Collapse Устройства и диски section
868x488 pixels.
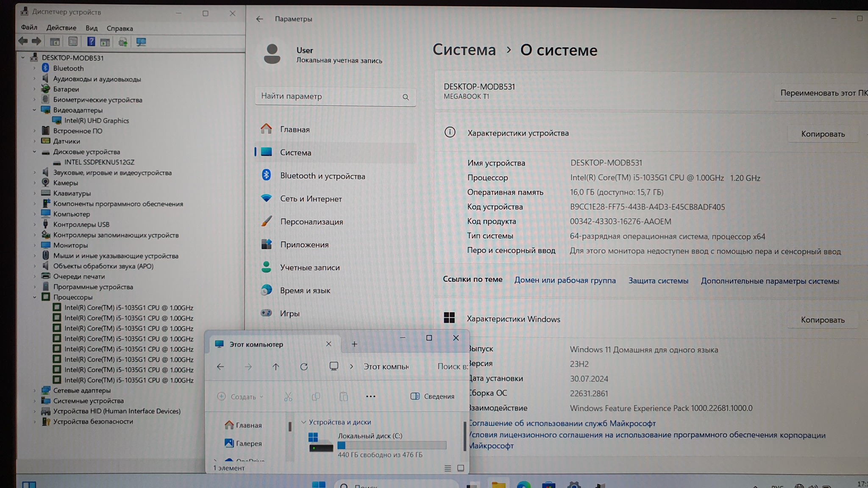(x=303, y=422)
